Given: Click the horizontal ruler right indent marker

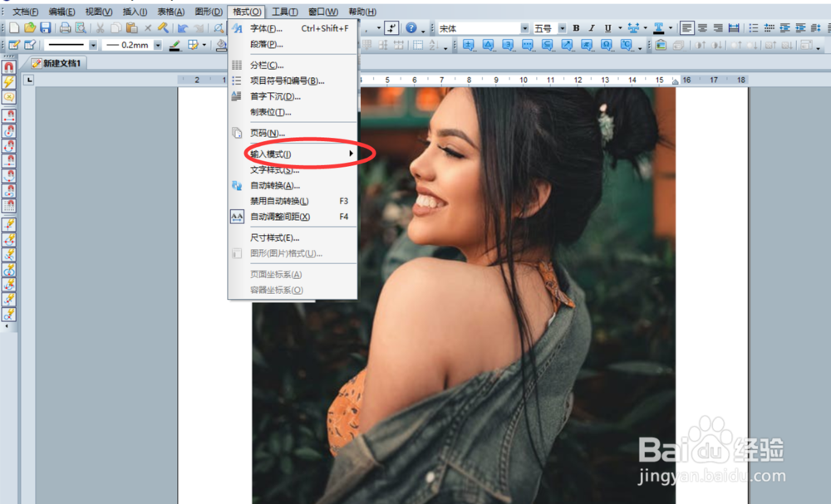Looking at the screenshot, I should pyautogui.click(x=675, y=81).
